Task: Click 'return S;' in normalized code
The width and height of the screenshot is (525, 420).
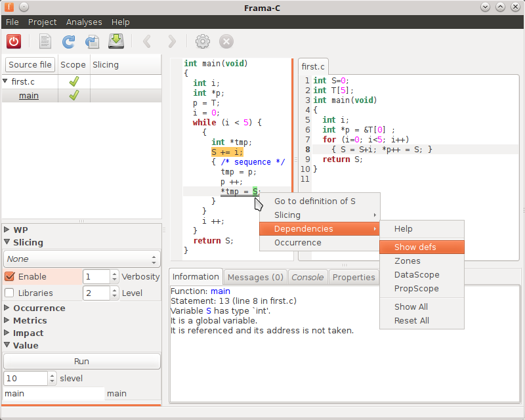Action: (213, 240)
